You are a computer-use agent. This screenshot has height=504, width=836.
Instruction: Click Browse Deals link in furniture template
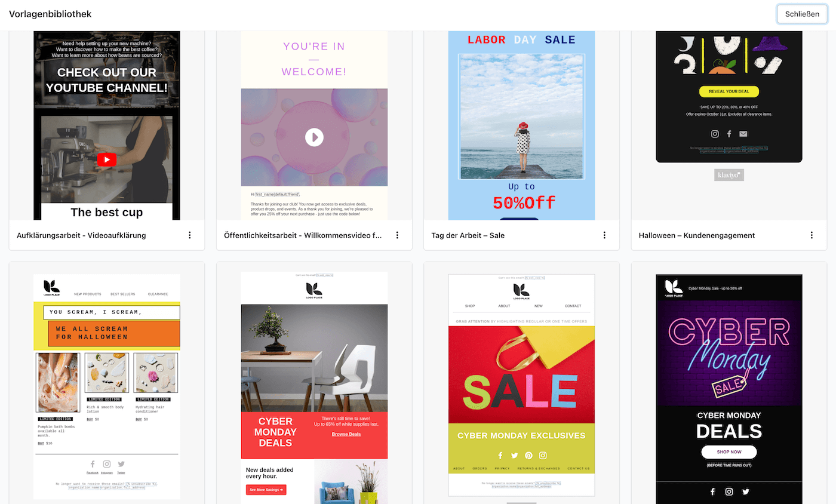tap(346, 434)
